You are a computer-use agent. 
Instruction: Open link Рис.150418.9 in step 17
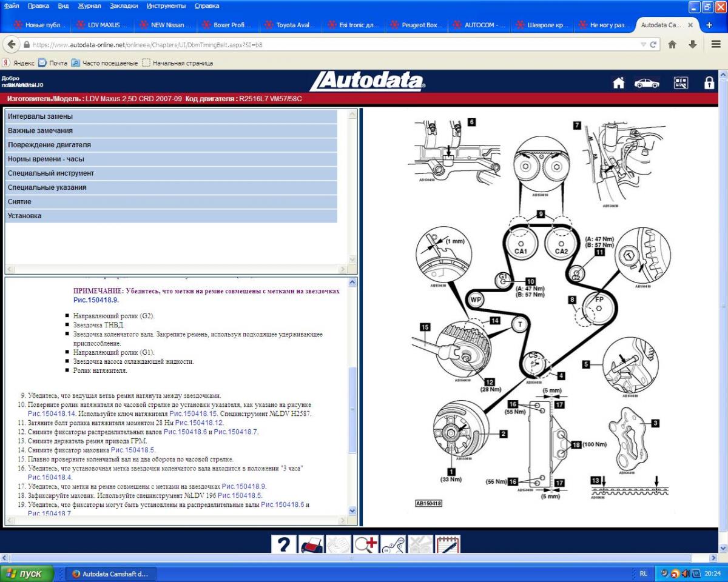244,486
